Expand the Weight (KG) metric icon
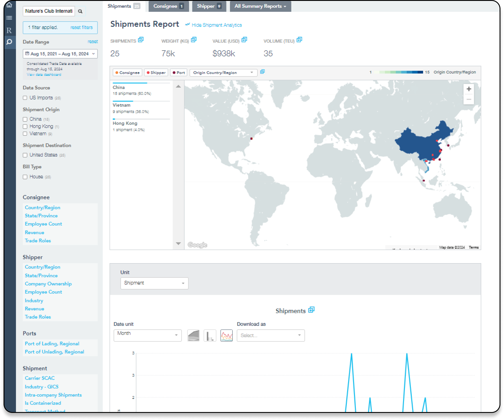This screenshot has height=420, width=504. pos(194,40)
